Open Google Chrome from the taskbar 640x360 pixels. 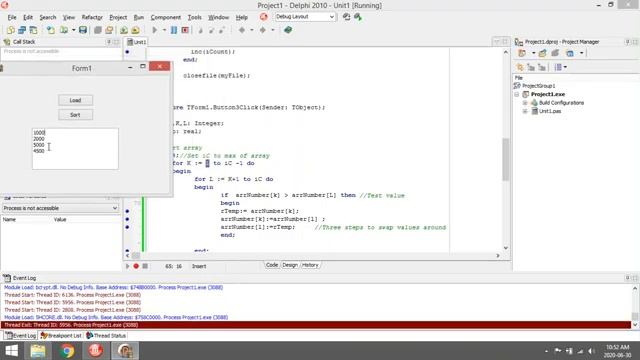coord(67,351)
